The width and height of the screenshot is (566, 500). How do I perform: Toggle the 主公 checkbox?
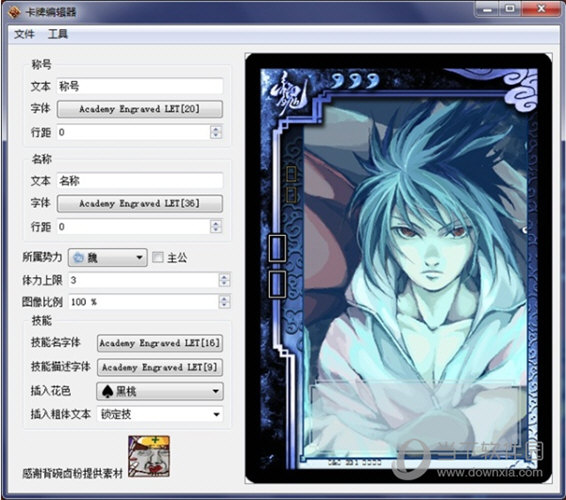tap(158, 257)
